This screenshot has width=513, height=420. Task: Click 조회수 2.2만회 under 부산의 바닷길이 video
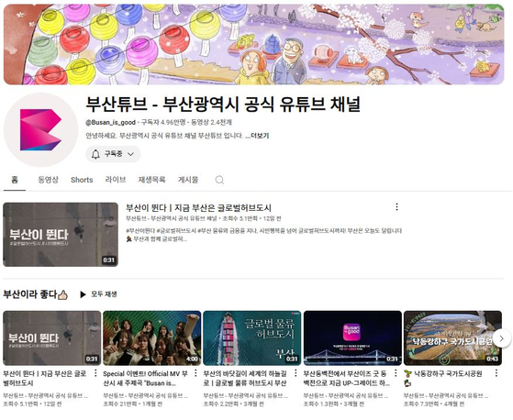(x=221, y=404)
